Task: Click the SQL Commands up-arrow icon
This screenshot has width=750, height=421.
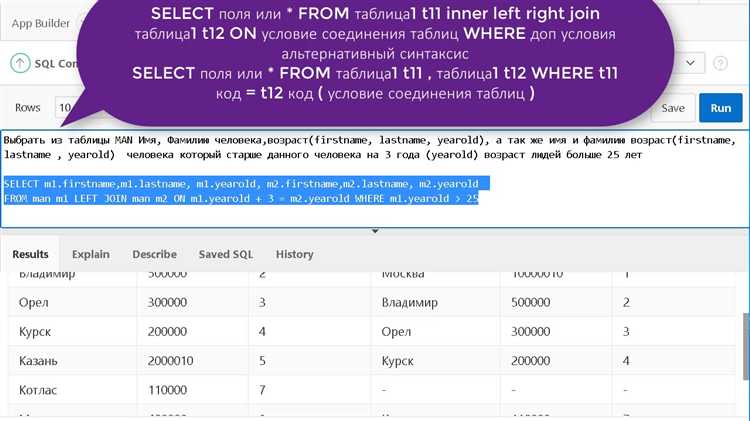Action: [x=20, y=63]
